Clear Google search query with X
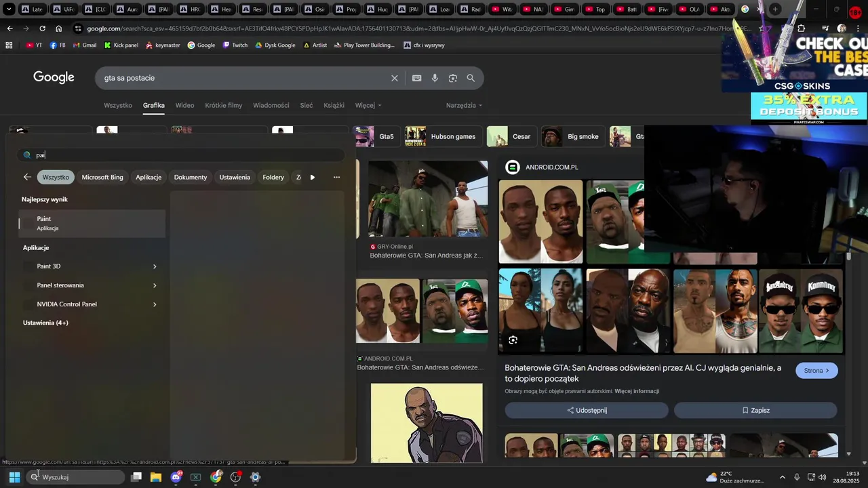This screenshot has width=868, height=488. [395, 78]
